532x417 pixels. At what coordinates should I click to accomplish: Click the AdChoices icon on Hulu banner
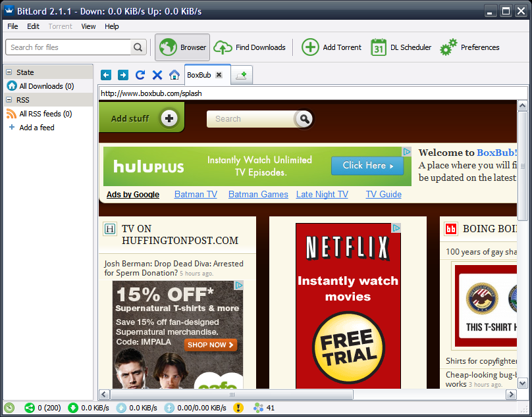tap(407, 151)
